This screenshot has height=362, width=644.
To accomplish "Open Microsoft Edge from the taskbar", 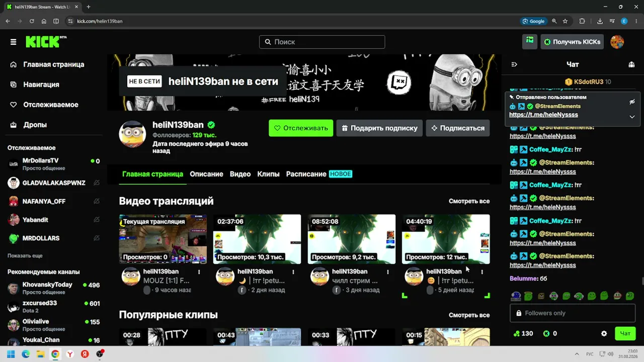I will [x=26, y=354].
